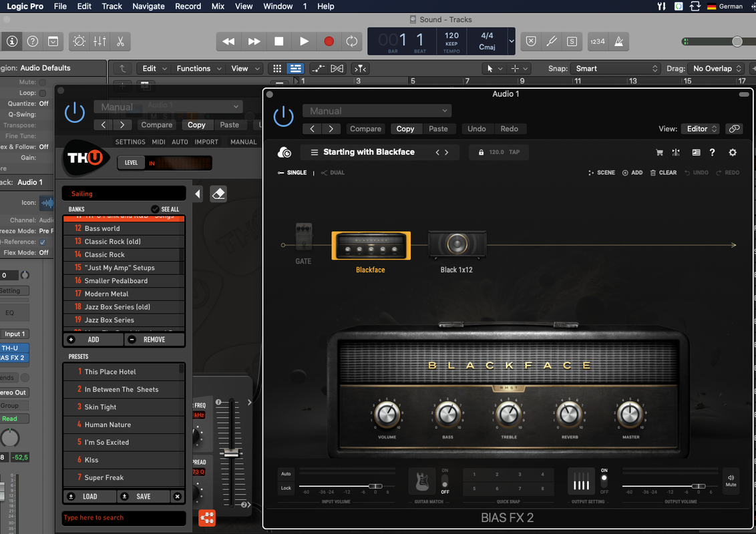The image size is (756, 534).
Task: Select the GATE pedal block
Action: coord(303,237)
